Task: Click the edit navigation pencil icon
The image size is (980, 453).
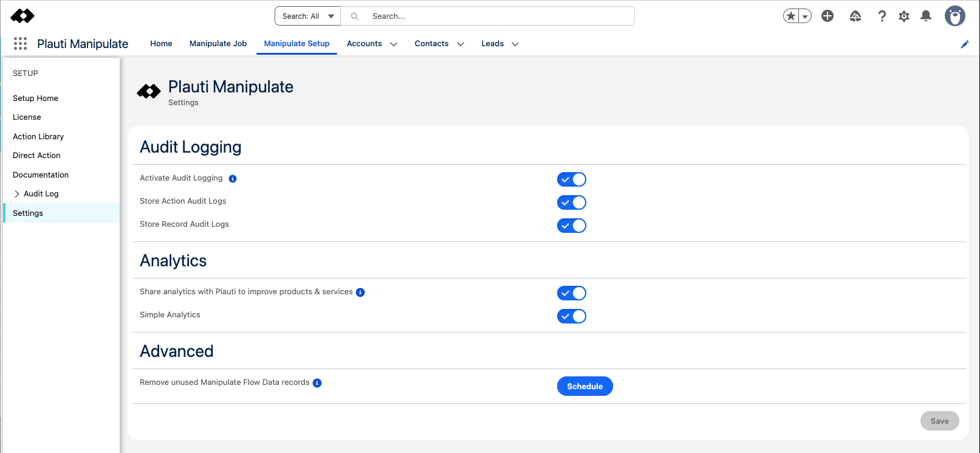Action: coord(964,44)
